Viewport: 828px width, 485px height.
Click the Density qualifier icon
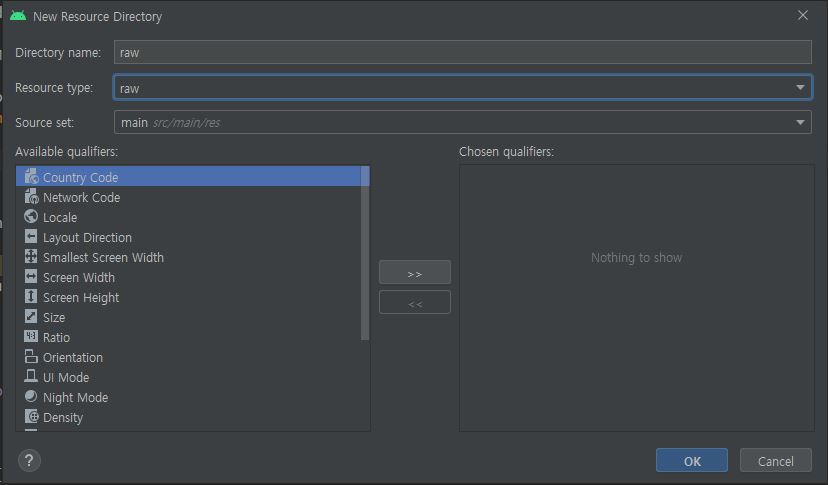pos(31,417)
